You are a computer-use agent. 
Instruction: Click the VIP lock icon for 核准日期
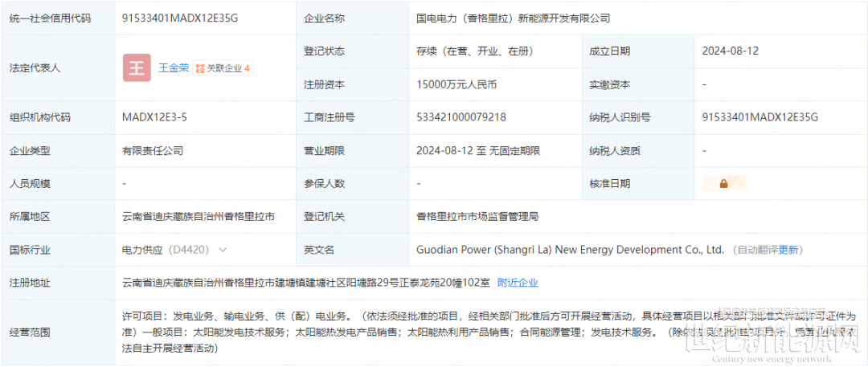tap(723, 184)
